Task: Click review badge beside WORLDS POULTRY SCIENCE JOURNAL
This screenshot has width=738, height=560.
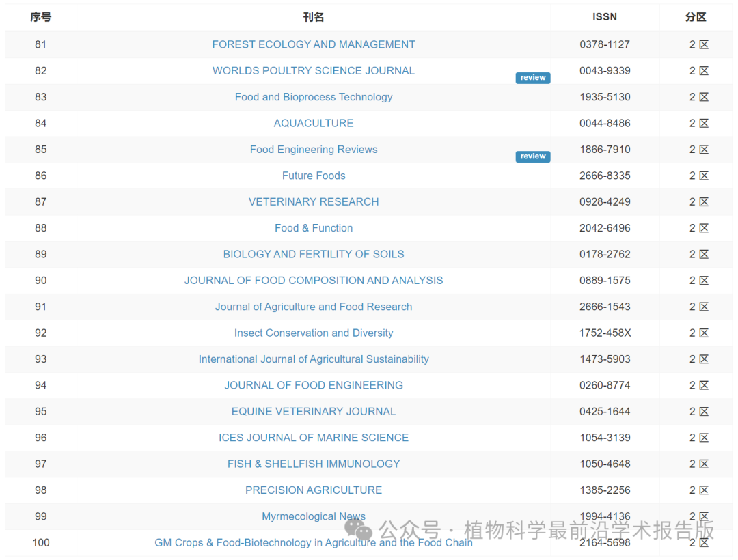Action: pos(532,78)
